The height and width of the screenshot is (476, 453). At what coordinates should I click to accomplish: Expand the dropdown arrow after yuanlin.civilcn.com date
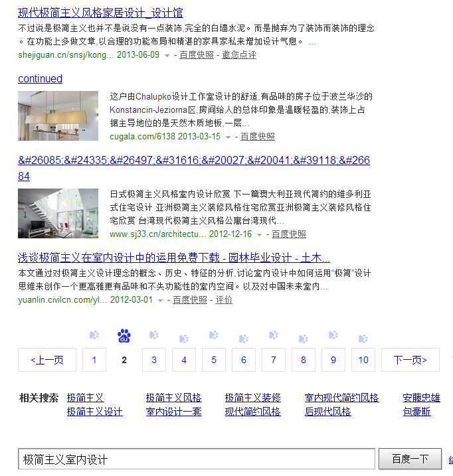pos(160,301)
